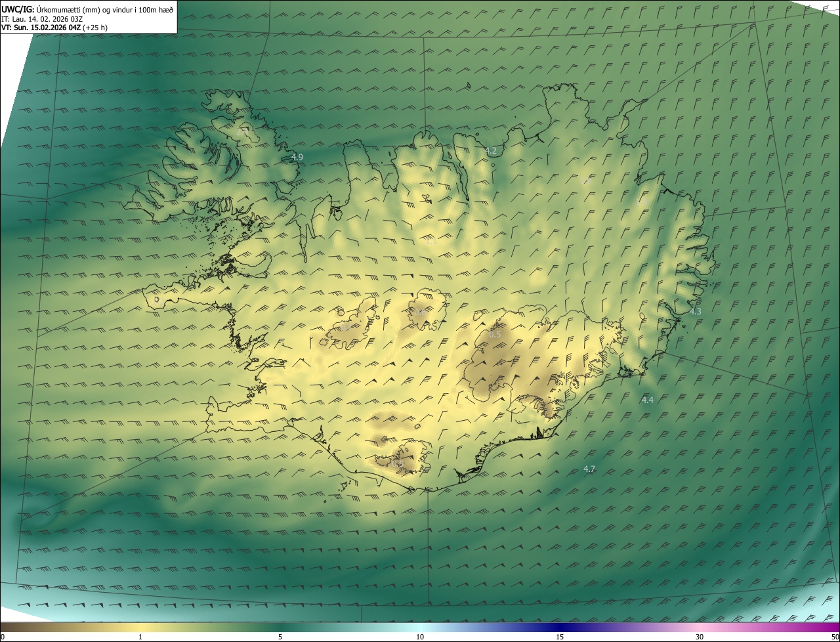Screen dimensions: 840x642
Task: Click the 'VT: Sun. 15.02.2026 04Z (+25 h)' line
Action: pyautogui.click(x=54, y=28)
